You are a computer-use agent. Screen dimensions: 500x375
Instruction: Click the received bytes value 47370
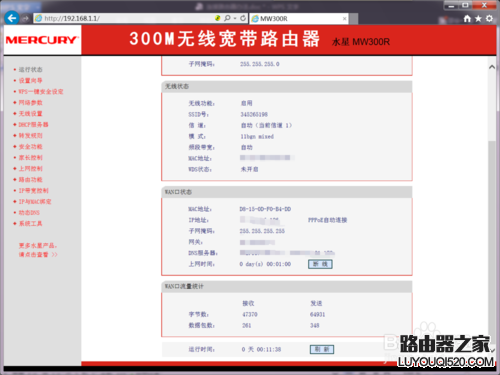point(250,314)
